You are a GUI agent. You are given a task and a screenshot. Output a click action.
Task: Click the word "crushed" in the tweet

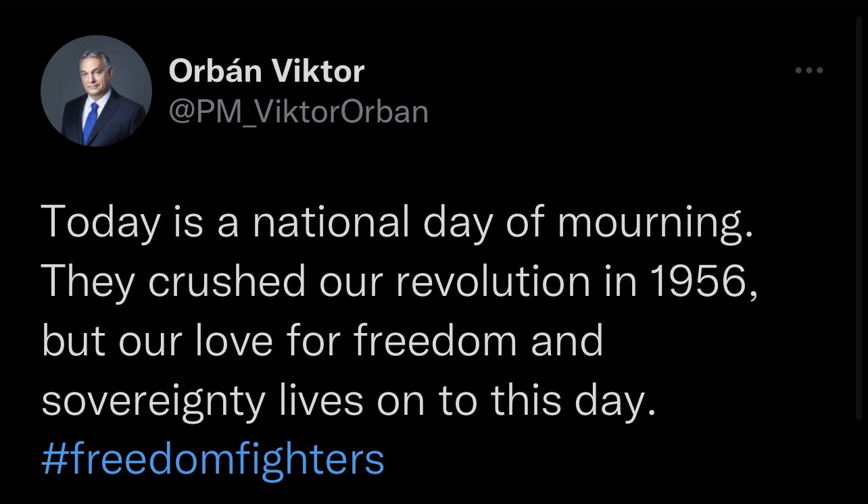[x=226, y=281]
